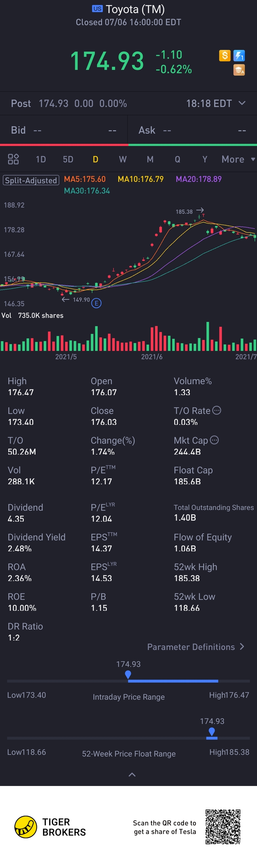This screenshot has height=868, width=257.
Task: Scan the Tesla share QR code
Action: 223,827
